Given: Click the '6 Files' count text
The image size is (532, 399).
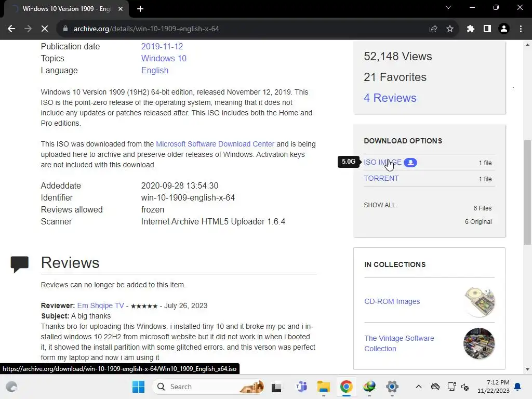Looking at the screenshot, I should coord(483,208).
